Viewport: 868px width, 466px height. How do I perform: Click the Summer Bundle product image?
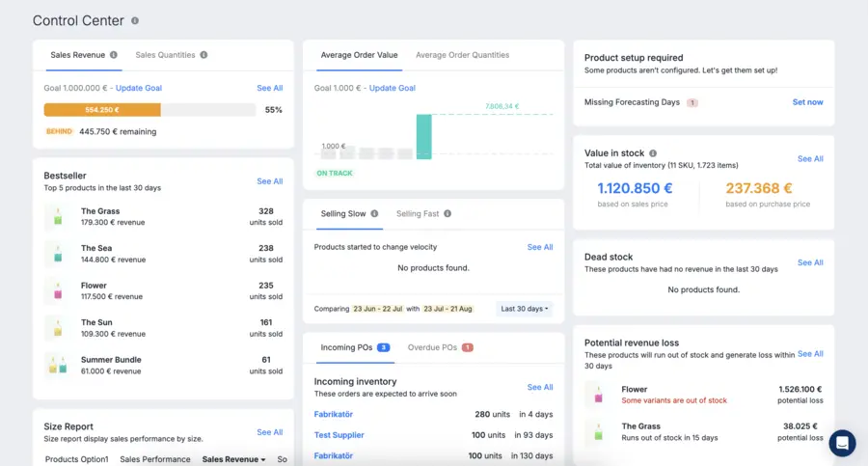coord(58,365)
